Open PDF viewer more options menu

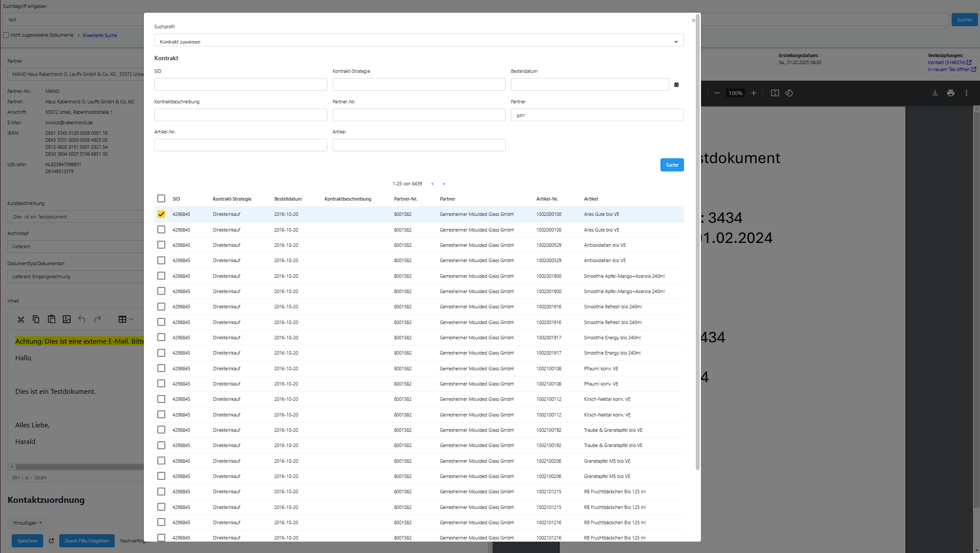coord(966,93)
